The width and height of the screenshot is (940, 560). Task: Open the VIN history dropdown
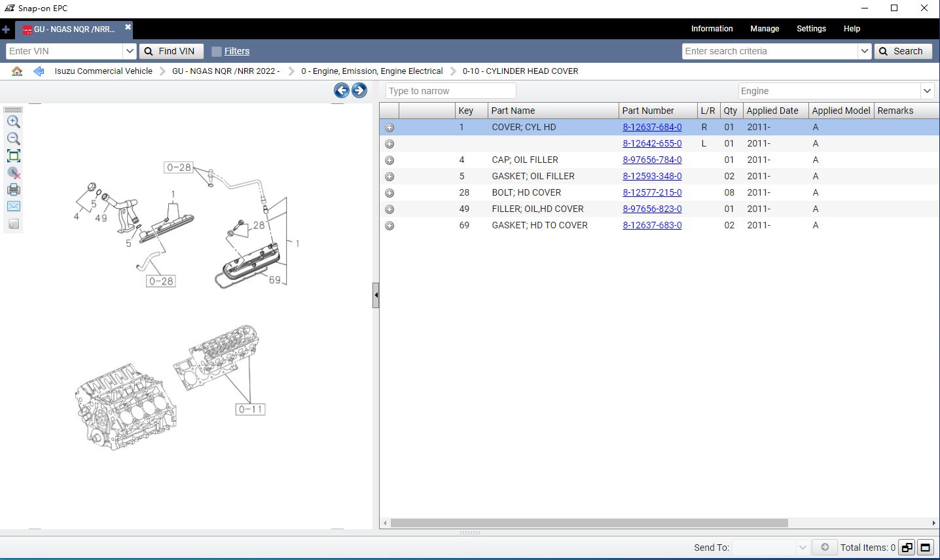tap(129, 51)
